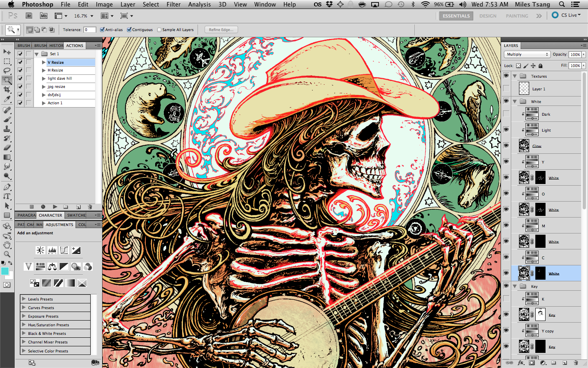This screenshot has height=368, width=588.
Task: Select the Zoom tool in toolbox
Action: point(7,254)
